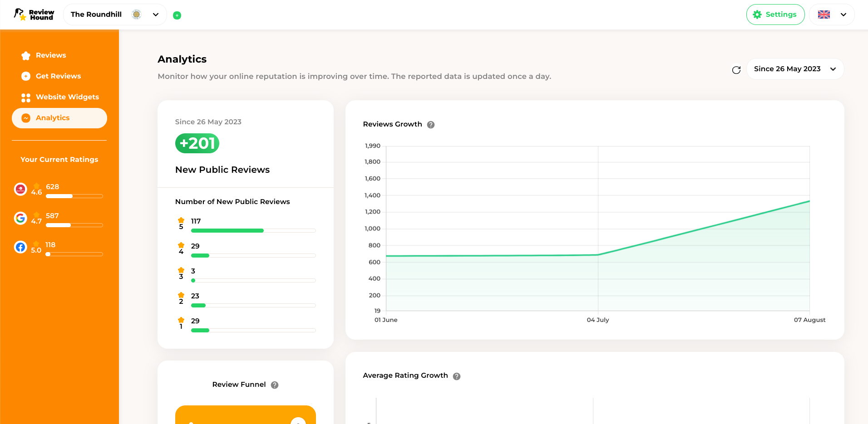
Task: Click the 2-star review count '23'
Action: tap(195, 296)
